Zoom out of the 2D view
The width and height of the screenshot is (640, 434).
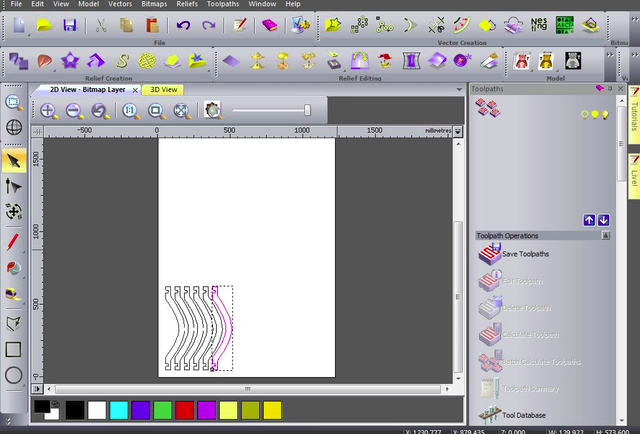(75, 111)
